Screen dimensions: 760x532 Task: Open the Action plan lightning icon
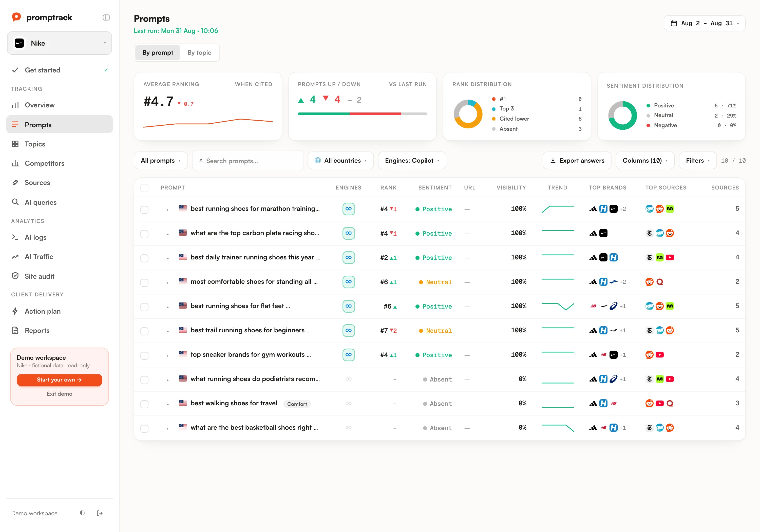pos(15,311)
